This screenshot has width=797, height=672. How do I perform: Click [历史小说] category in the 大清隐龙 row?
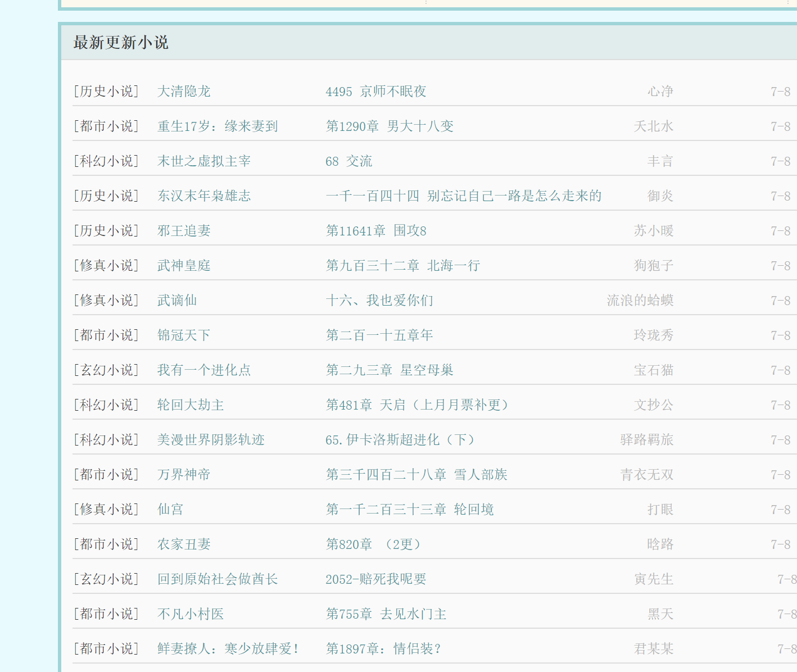(106, 92)
